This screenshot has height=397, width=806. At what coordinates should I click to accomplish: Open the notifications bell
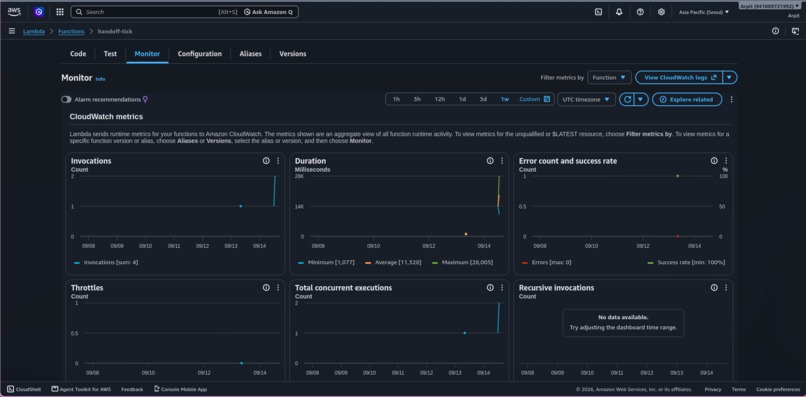(x=619, y=12)
